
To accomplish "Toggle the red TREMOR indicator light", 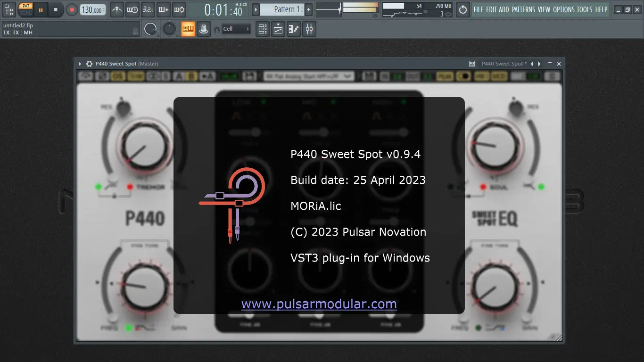I will coord(130,187).
